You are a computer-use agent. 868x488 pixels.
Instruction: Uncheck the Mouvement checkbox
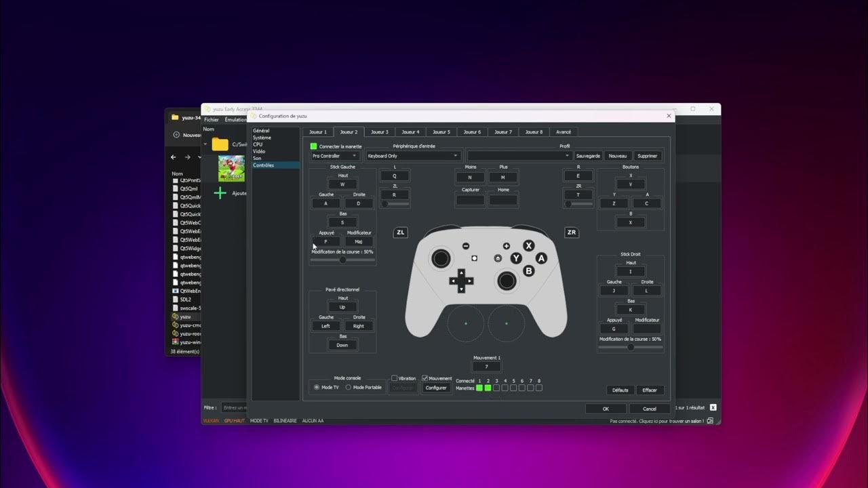425,378
